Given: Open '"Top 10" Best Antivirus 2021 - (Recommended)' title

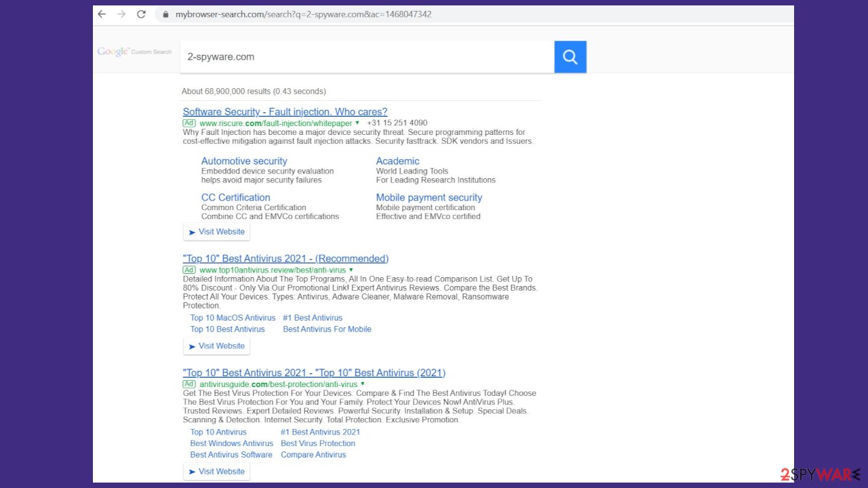Looking at the screenshot, I should point(285,259).
